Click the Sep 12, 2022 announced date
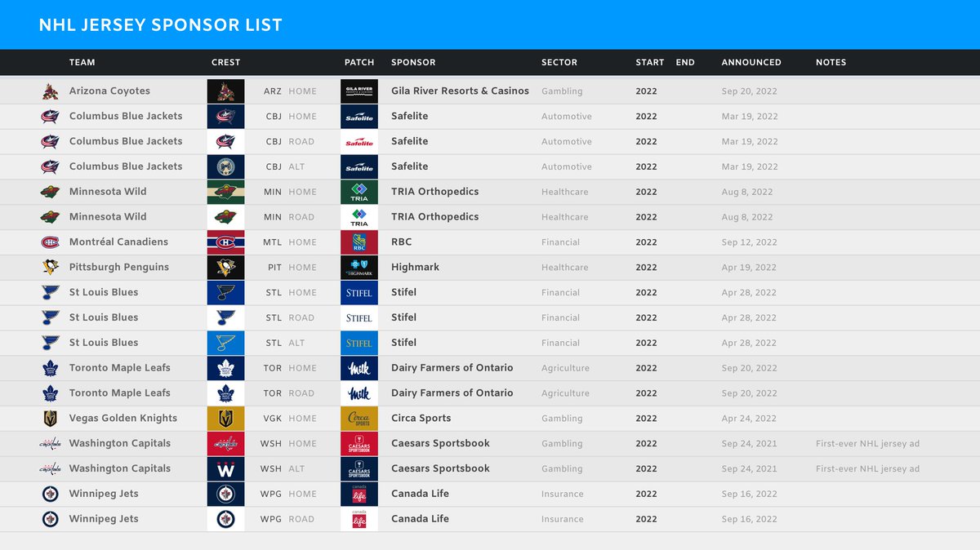Viewport: 980px width, 550px height. pos(750,242)
